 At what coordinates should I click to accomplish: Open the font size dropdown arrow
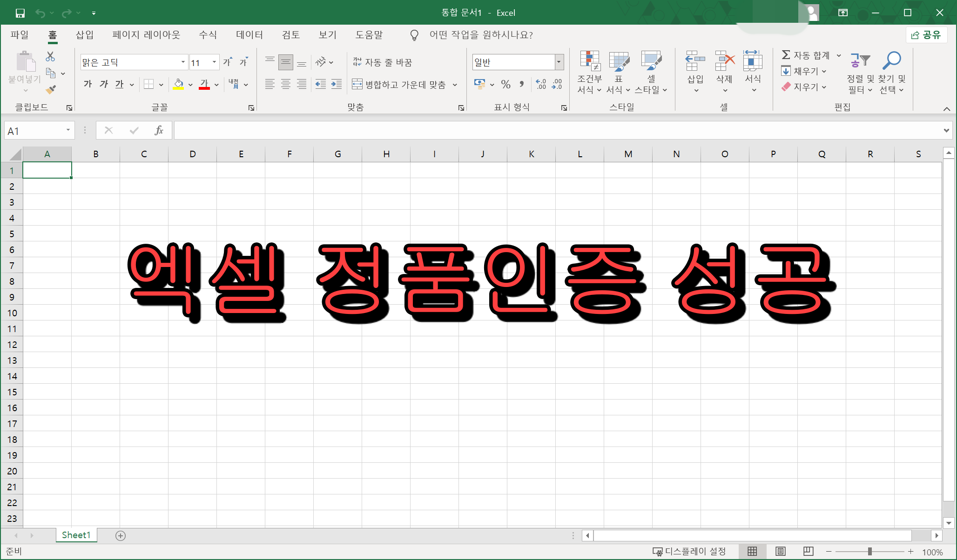coord(214,62)
